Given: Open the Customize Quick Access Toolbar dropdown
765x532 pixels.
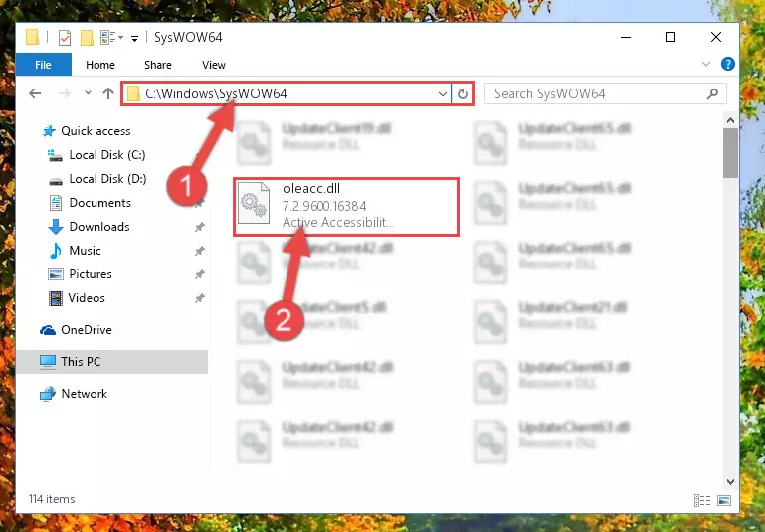Looking at the screenshot, I should click(134, 38).
